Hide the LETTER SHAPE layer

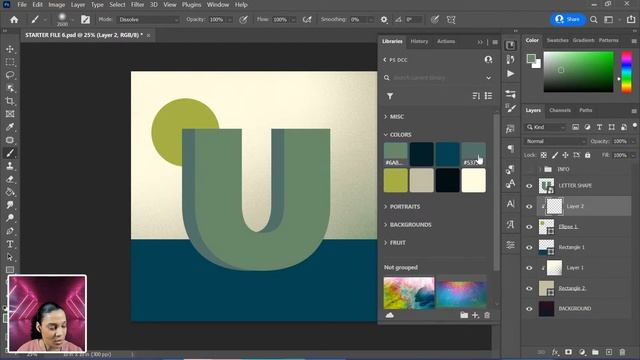tap(529, 186)
